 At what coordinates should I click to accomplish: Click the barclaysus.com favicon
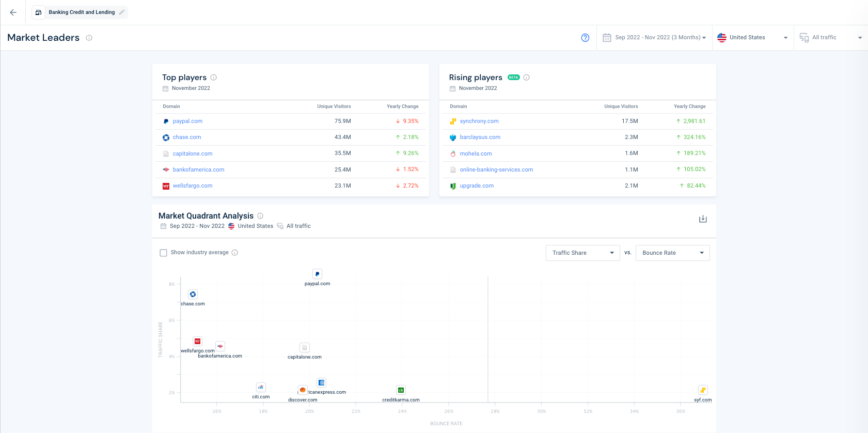453,137
